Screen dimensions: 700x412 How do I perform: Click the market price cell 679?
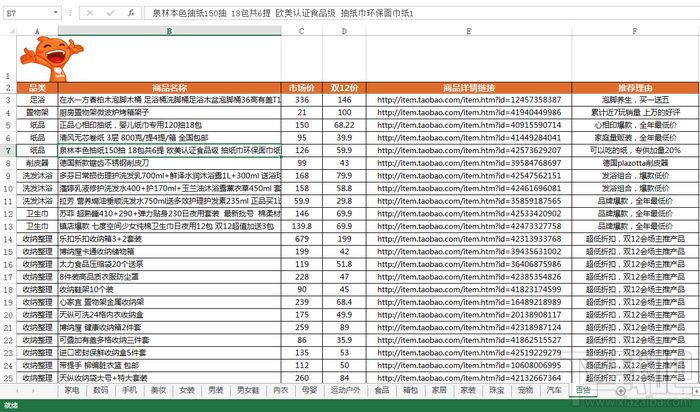[302, 239]
